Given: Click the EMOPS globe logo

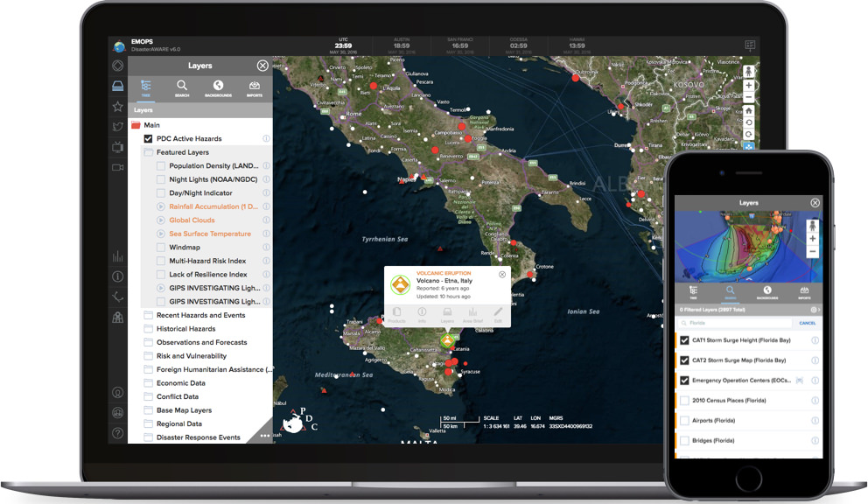Looking at the screenshot, I should point(118,46).
